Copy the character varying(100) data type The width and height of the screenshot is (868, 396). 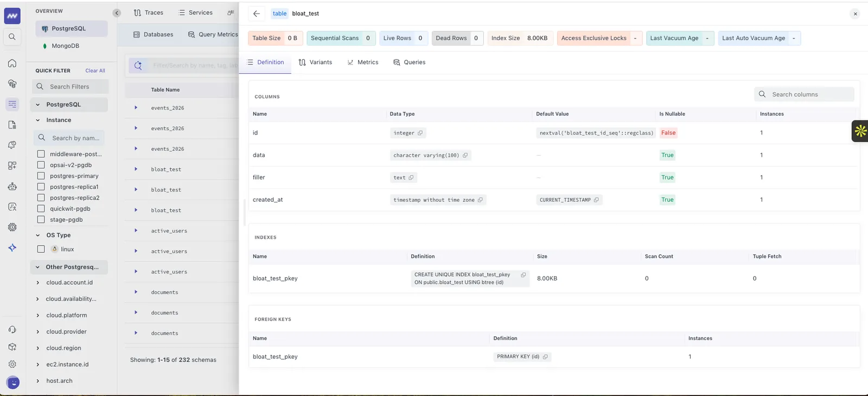pos(465,155)
